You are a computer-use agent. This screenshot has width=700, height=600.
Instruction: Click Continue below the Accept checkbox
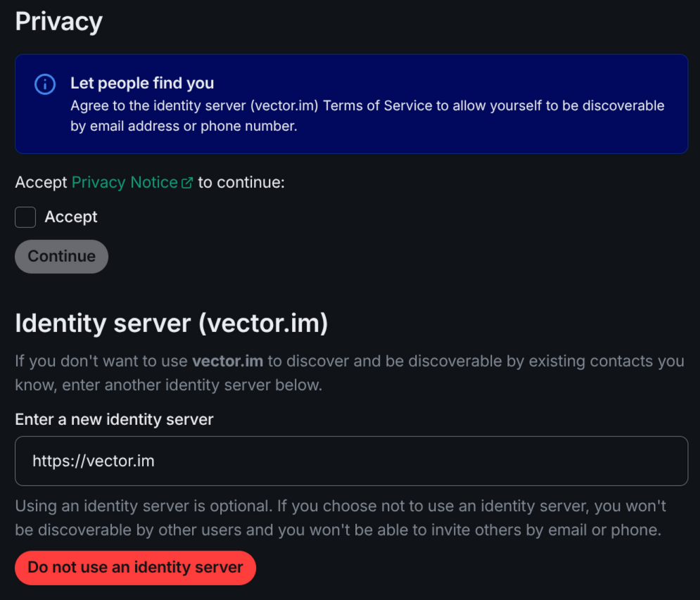(61, 256)
